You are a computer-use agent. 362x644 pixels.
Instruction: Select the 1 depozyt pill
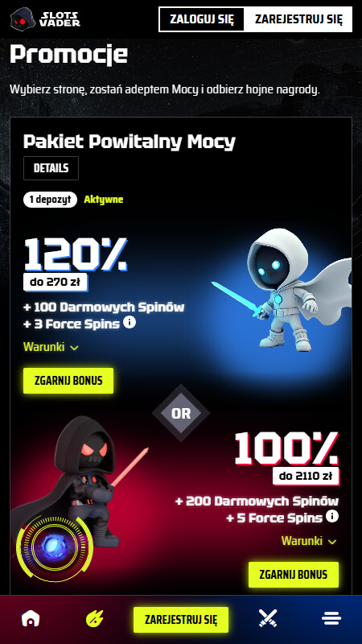[x=50, y=200]
